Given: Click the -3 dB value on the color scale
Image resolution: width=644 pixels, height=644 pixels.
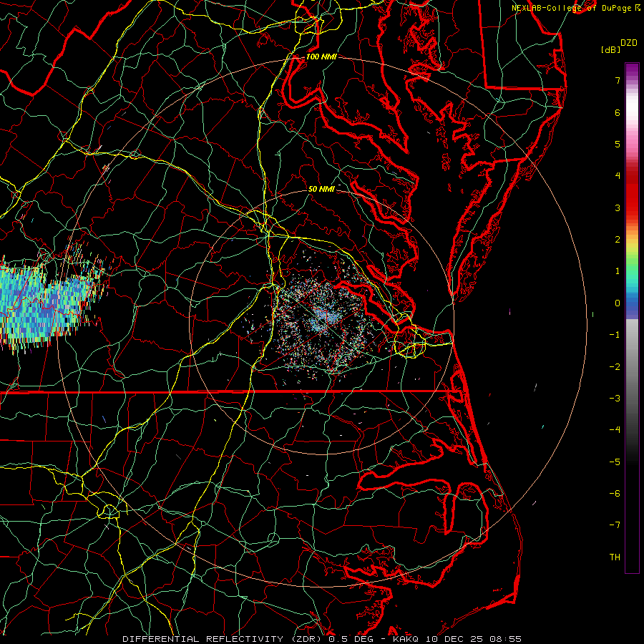Looking at the screenshot, I should point(615,399).
